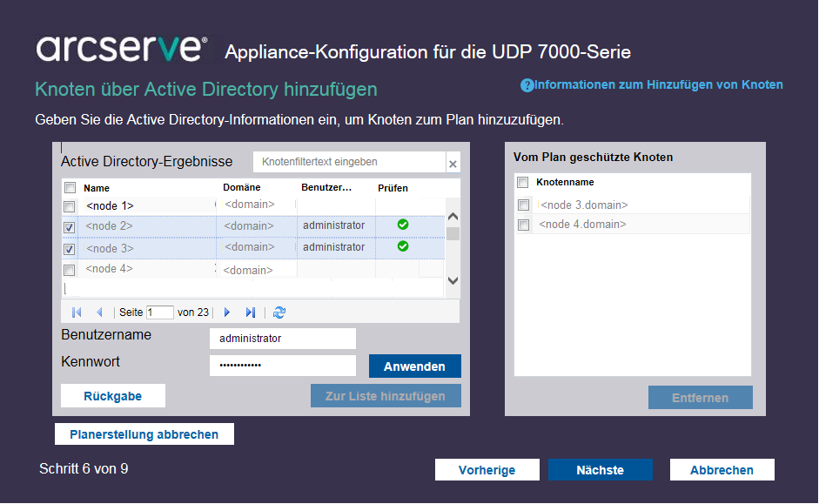Focus the Knotenfiltertext eingeben field

click(x=349, y=162)
